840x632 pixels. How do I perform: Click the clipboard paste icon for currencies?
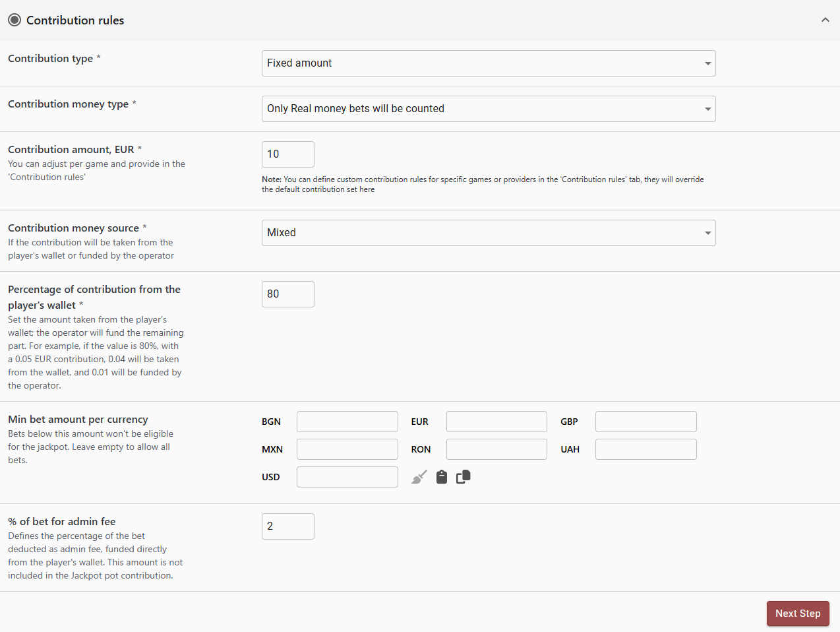point(442,477)
